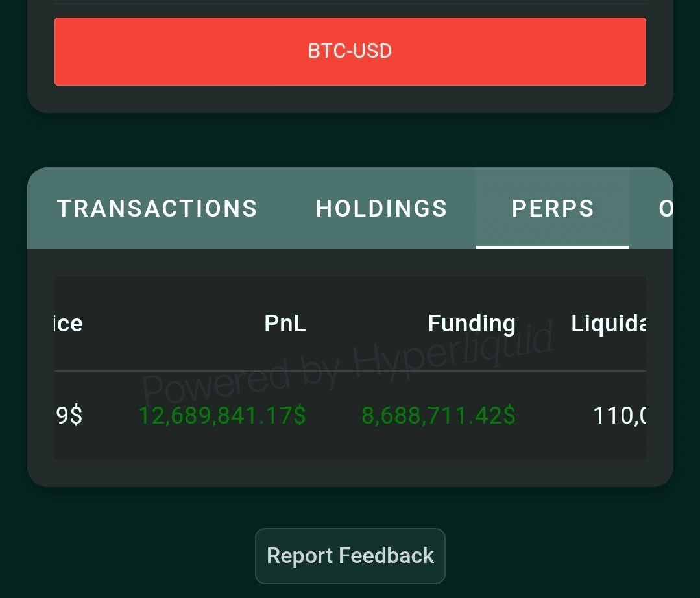Click the Price column header
700x598 pixels.
68,323
